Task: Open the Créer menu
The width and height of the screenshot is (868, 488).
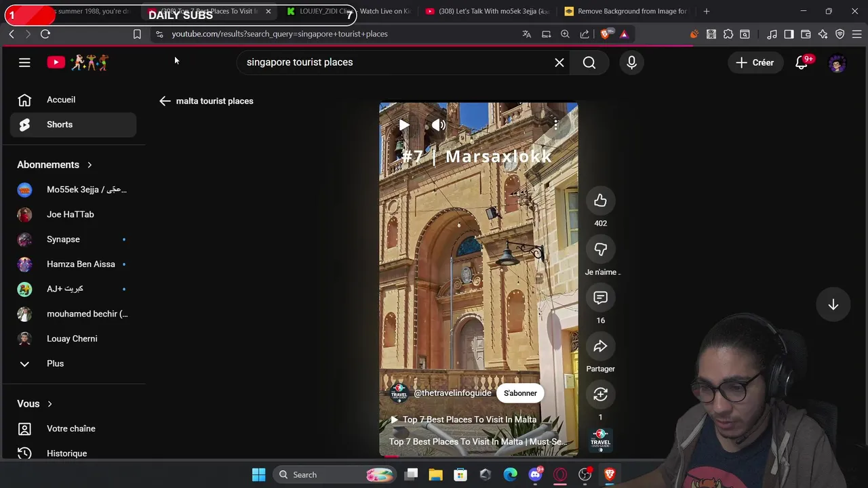Action: (x=755, y=62)
